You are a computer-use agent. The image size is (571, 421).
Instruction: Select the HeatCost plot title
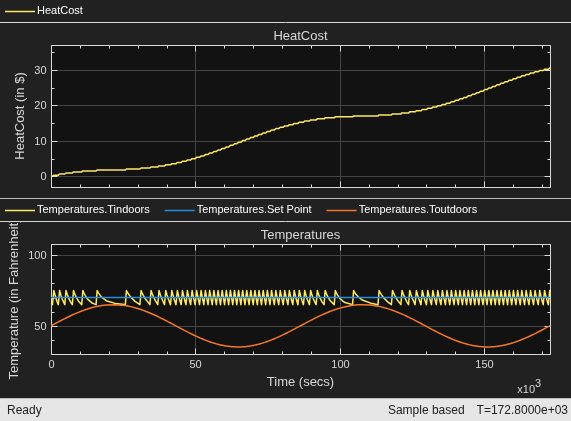pyautogui.click(x=300, y=36)
